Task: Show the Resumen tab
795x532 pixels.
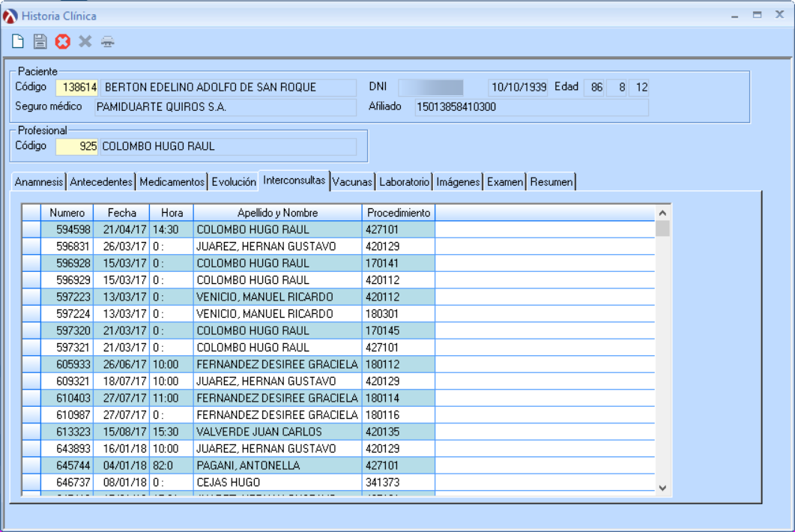Action: pyautogui.click(x=551, y=182)
